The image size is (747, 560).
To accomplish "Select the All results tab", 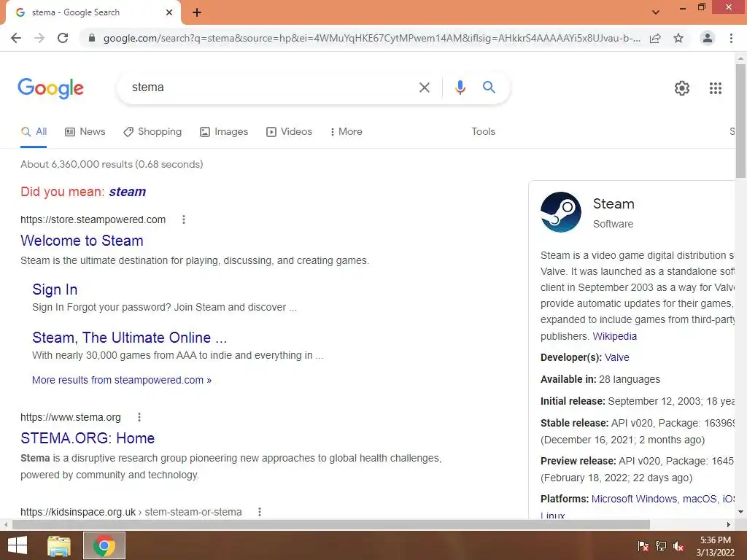I will pyautogui.click(x=34, y=132).
